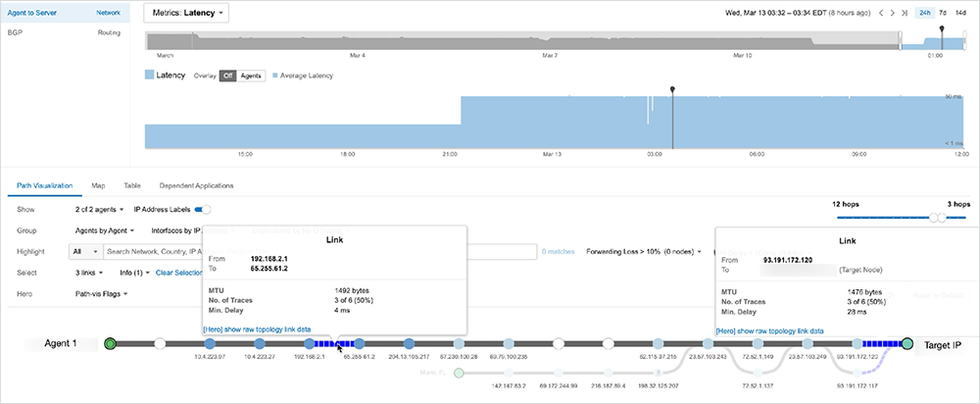Open the 2 of 2 agents dropdown
980x404 pixels.
pos(100,209)
